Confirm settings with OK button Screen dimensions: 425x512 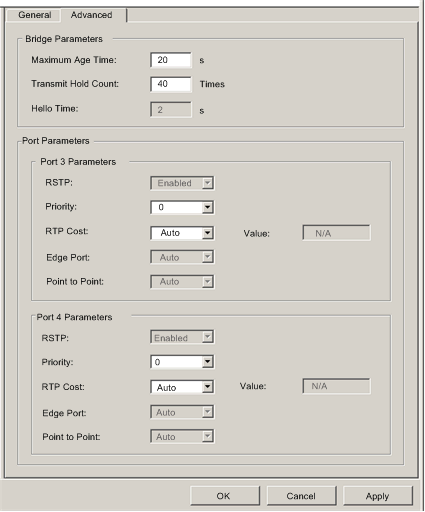pyautogui.click(x=225, y=496)
